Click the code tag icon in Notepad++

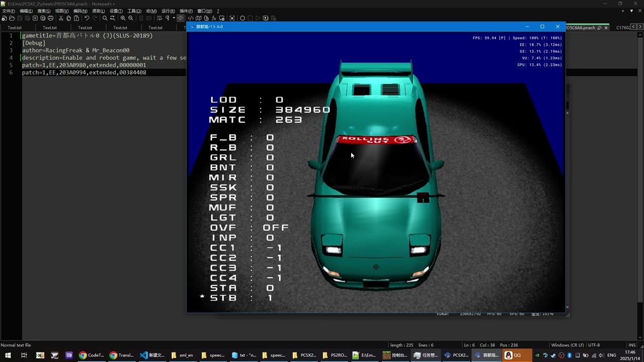pos(191,18)
